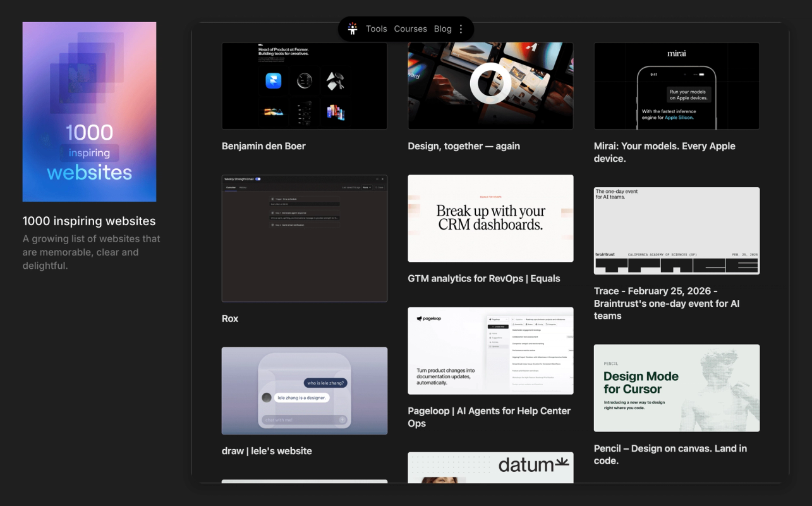The image size is (812, 506).
Task: Click the 'Design, together — again' title
Action: (464, 146)
